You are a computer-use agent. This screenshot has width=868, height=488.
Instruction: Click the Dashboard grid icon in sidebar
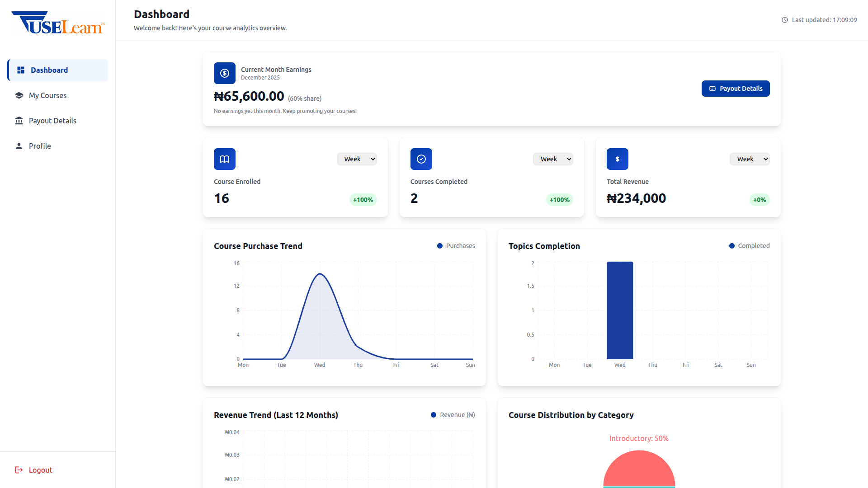tap(21, 70)
